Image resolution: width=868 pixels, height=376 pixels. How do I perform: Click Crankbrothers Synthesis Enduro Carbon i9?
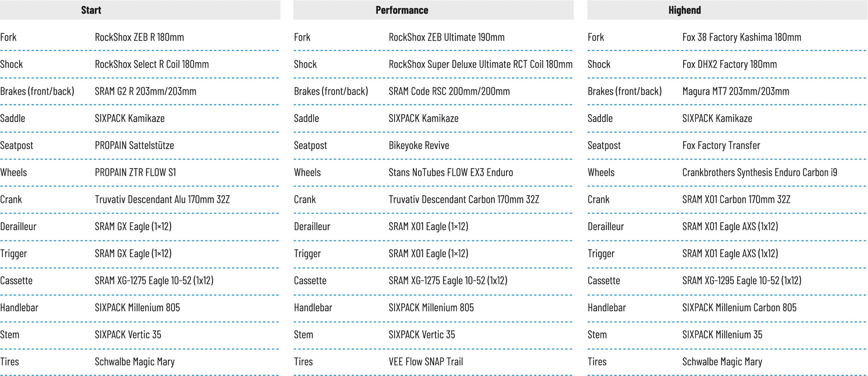(759, 173)
